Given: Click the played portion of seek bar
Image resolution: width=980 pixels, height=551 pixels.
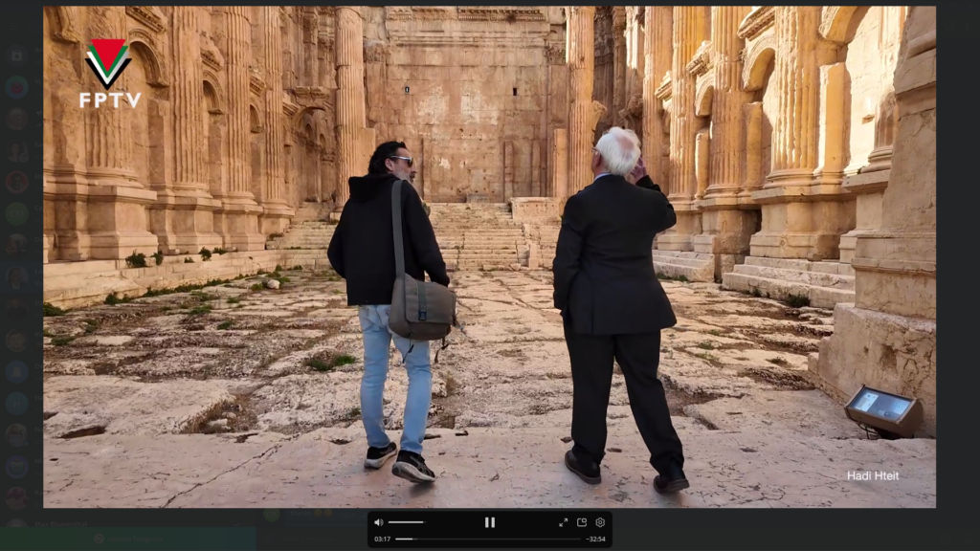Looking at the screenshot, I should tap(404, 540).
